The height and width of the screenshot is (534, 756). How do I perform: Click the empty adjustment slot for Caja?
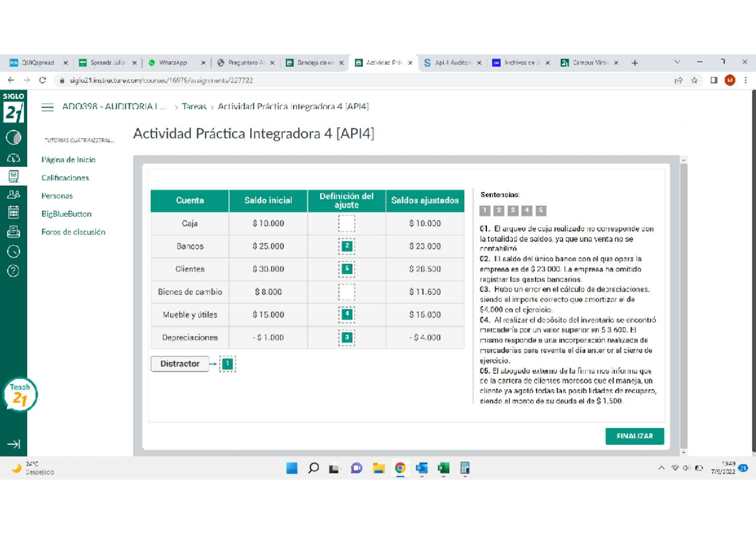(x=346, y=224)
